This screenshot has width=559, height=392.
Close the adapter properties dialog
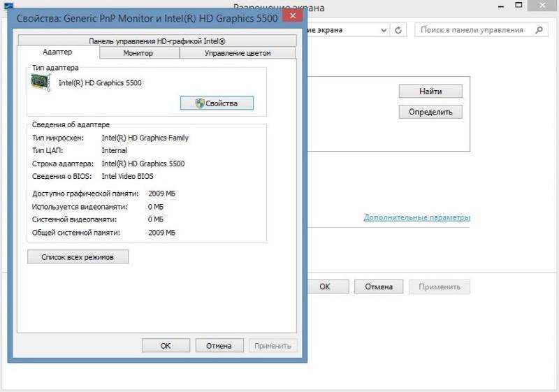coord(293,15)
